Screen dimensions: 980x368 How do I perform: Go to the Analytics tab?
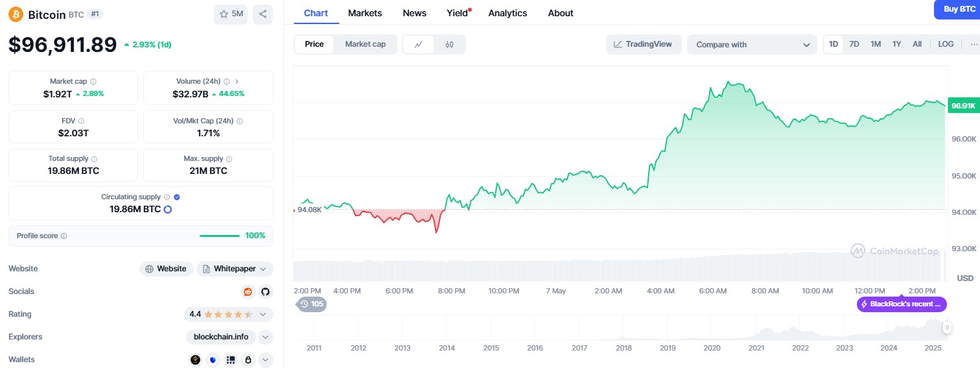(x=507, y=13)
